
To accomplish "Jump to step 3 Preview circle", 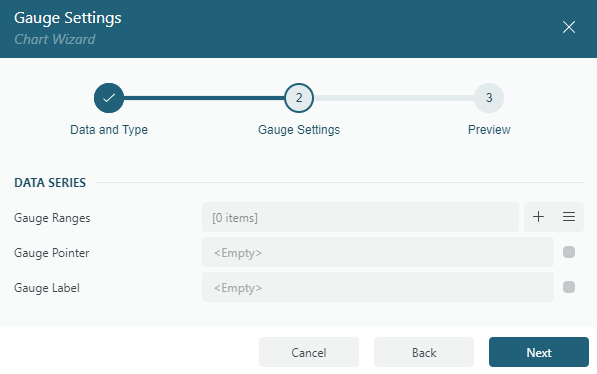I will pyautogui.click(x=489, y=98).
